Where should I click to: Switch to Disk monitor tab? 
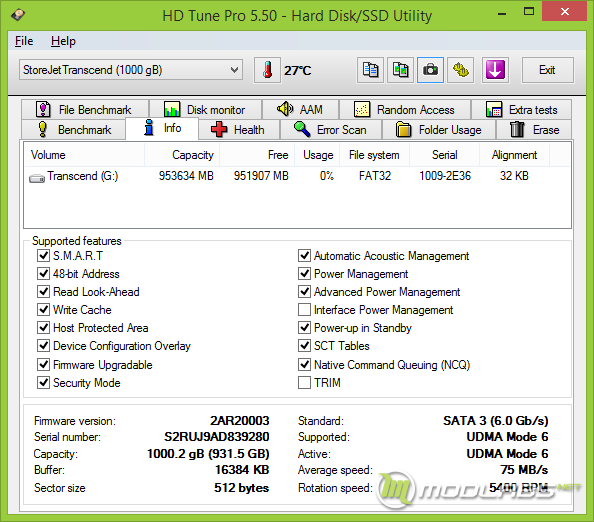(205, 109)
